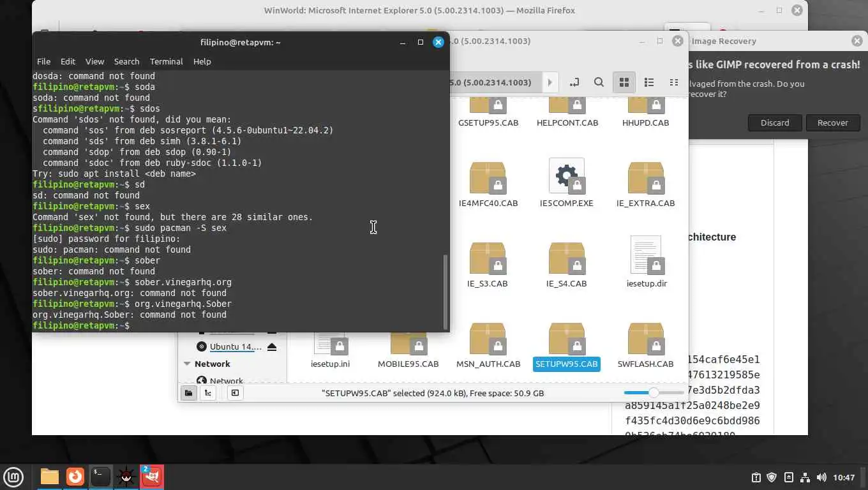Open the Linux Mint start menu
The image size is (868, 490).
point(13,477)
